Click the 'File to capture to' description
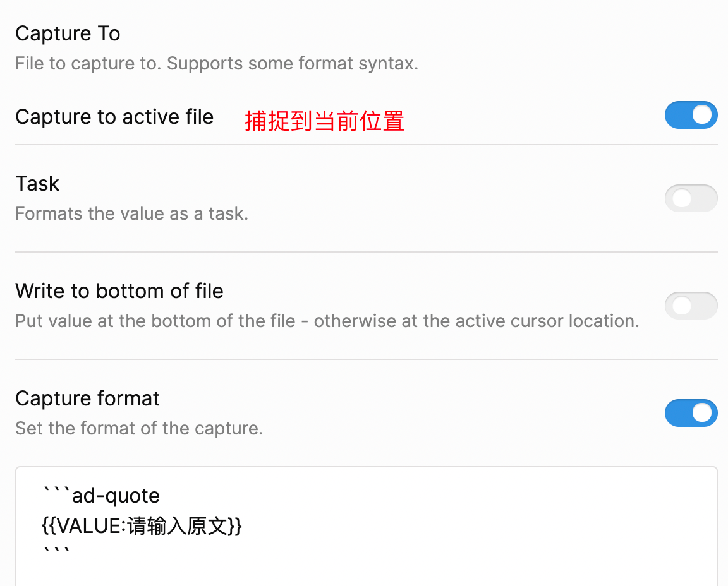Screen dimensions: 728x586 pyautogui.click(x=216, y=64)
